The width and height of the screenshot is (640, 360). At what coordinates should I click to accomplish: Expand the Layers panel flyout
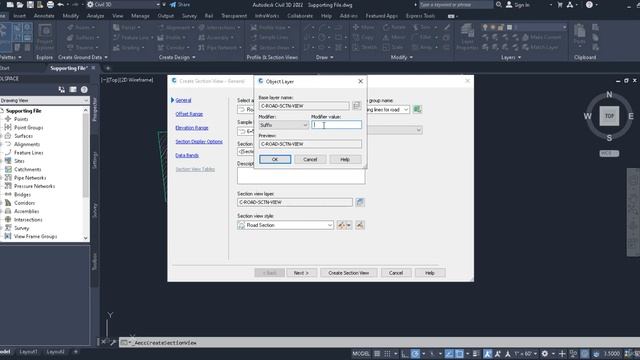click(x=511, y=58)
